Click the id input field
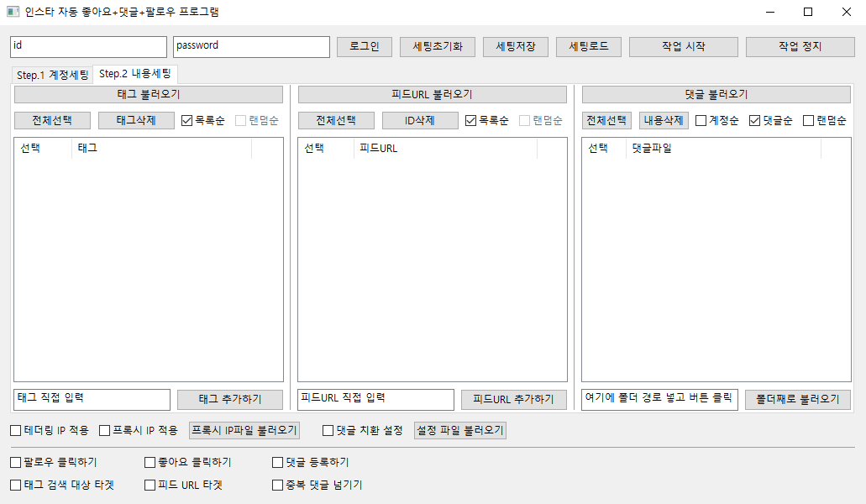This screenshot has height=504, width=866. click(x=88, y=47)
